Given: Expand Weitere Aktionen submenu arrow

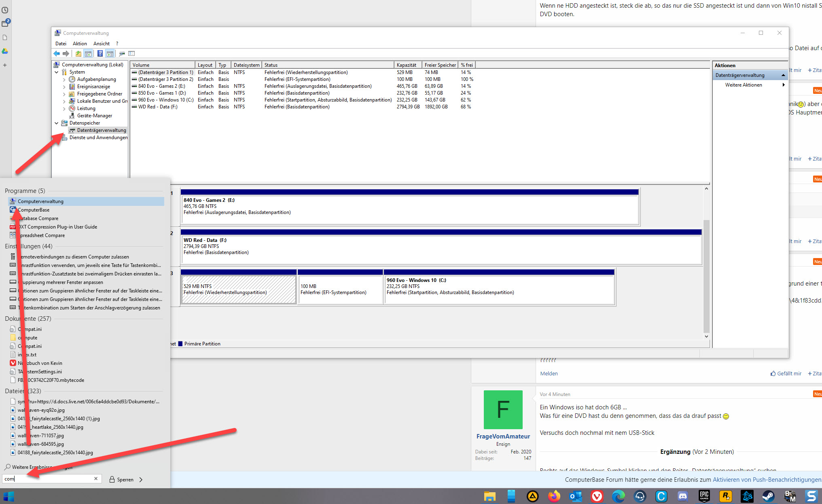Looking at the screenshot, I should coord(784,85).
